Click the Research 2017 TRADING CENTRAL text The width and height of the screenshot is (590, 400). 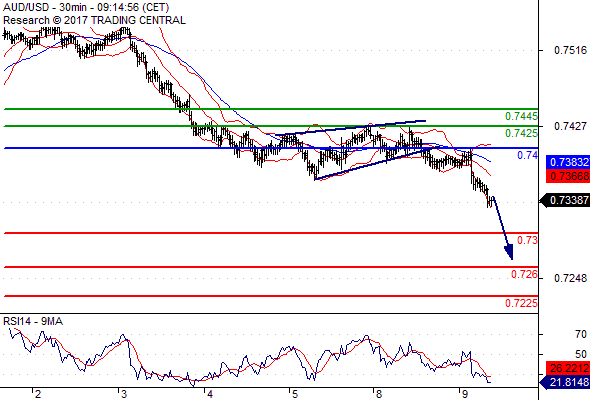pyautogui.click(x=94, y=20)
